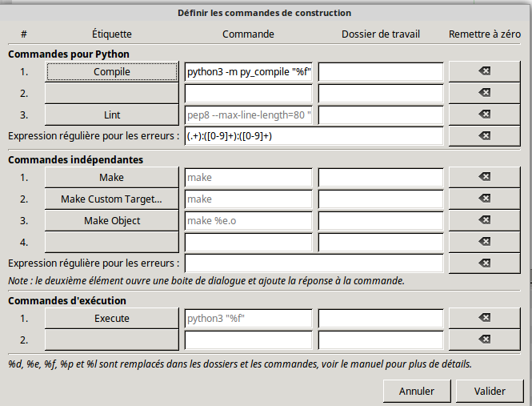Click the empty label button in Python row 2

(x=111, y=93)
